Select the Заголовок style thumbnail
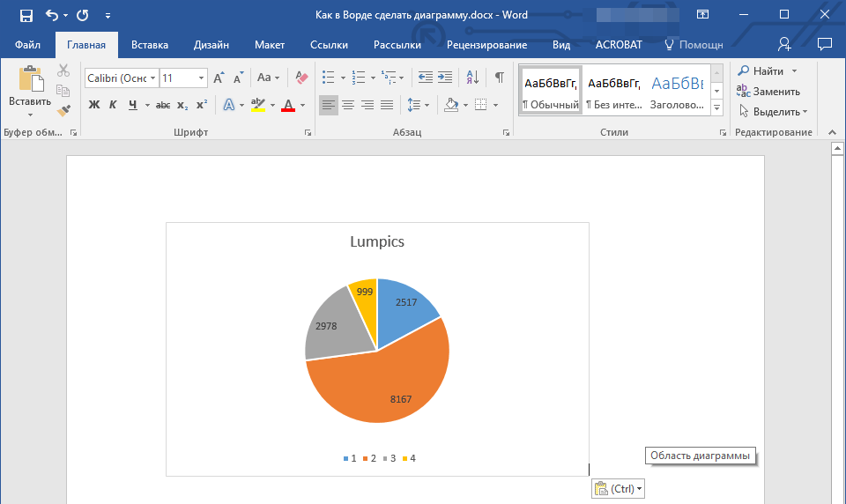The image size is (846, 504). tap(677, 91)
